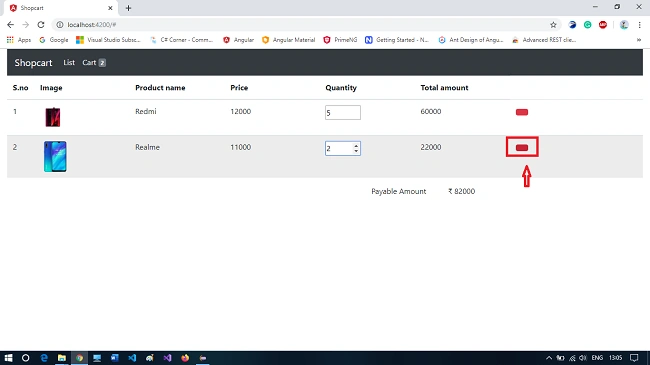Screen dimensions: 650x365
Task: Click the Product name column header
Action: [160, 88]
